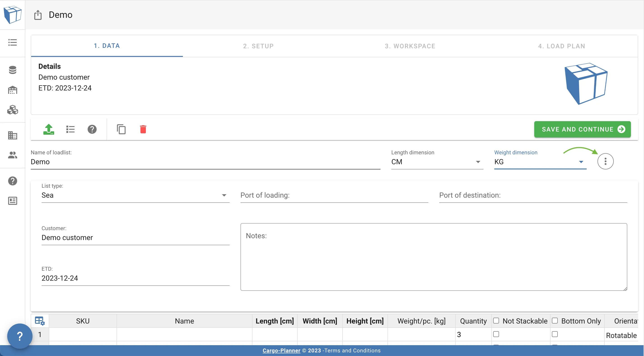Viewport: 644px width, 356px height.
Task: Check Not Stackable for the first cargo row
Action: coord(497,334)
